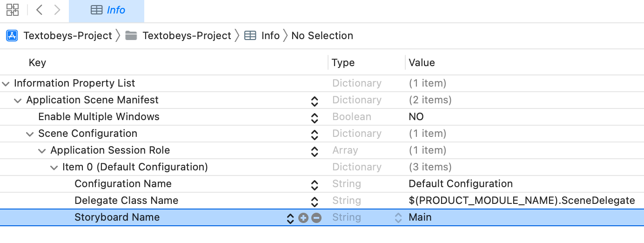
Task: Collapse the Scene Configuration disclosure triangle
Action: coord(30,134)
